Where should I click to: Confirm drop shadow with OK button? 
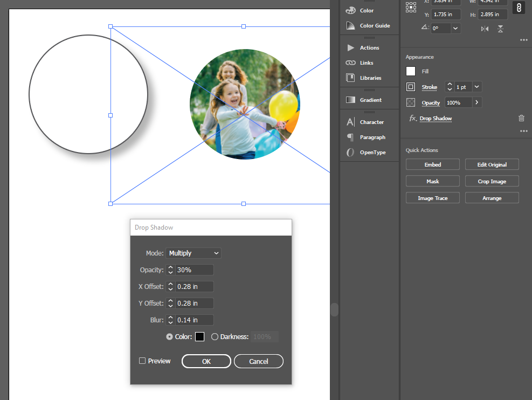coord(206,361)
